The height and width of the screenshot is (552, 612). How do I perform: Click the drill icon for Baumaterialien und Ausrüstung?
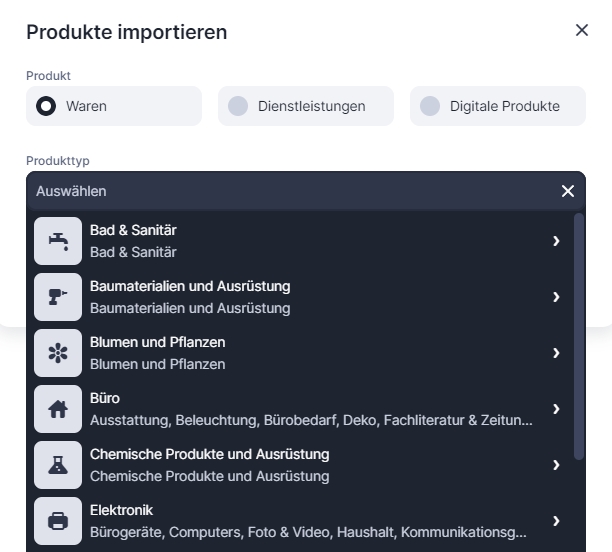pyautogui.click(x=58, y=297)
